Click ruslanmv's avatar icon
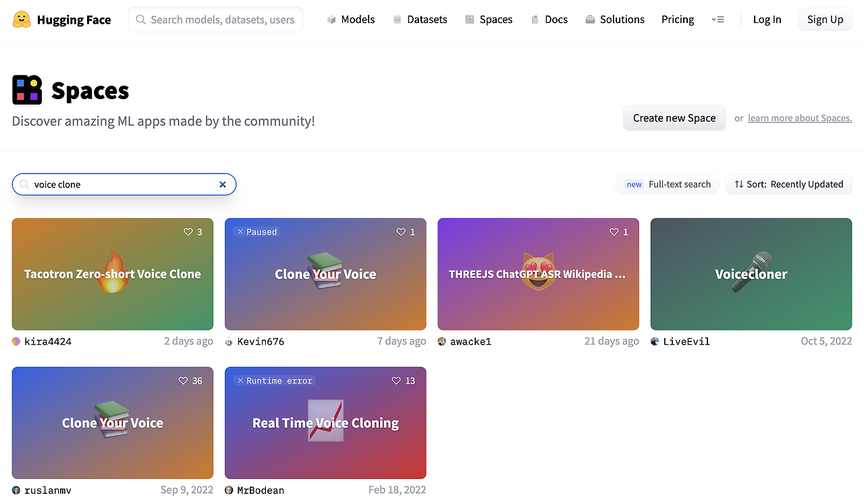 click(x=16, y=491)
